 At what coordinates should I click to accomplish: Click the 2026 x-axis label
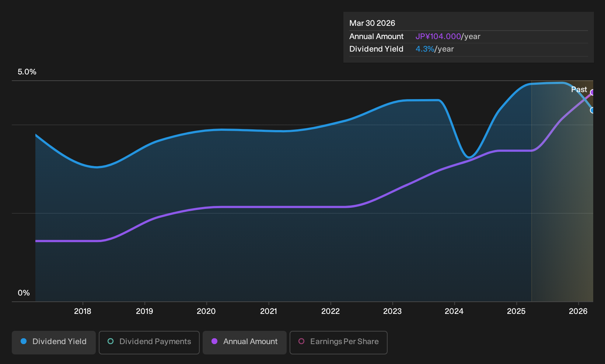tap(578, 311)
